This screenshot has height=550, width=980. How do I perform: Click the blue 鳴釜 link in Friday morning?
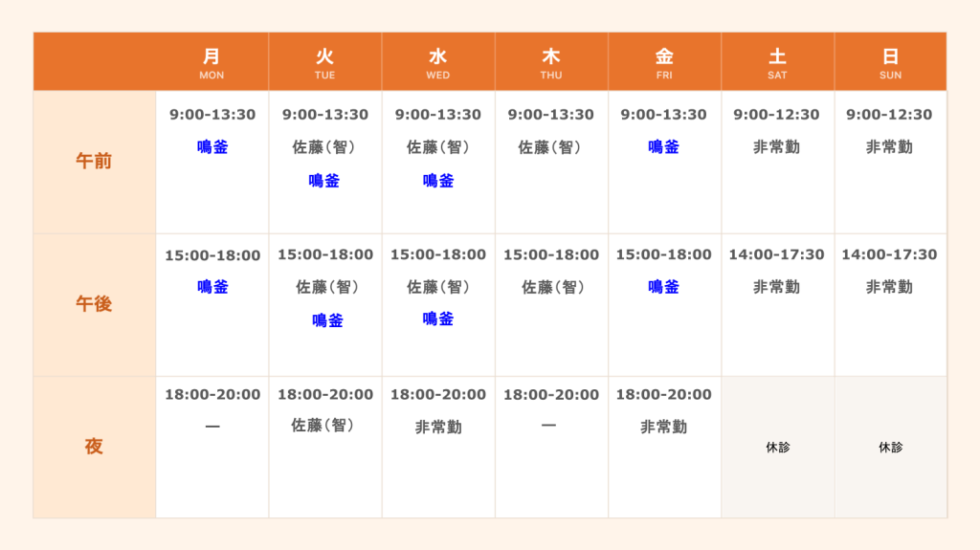pyautogui.click(x=664, y=147)
